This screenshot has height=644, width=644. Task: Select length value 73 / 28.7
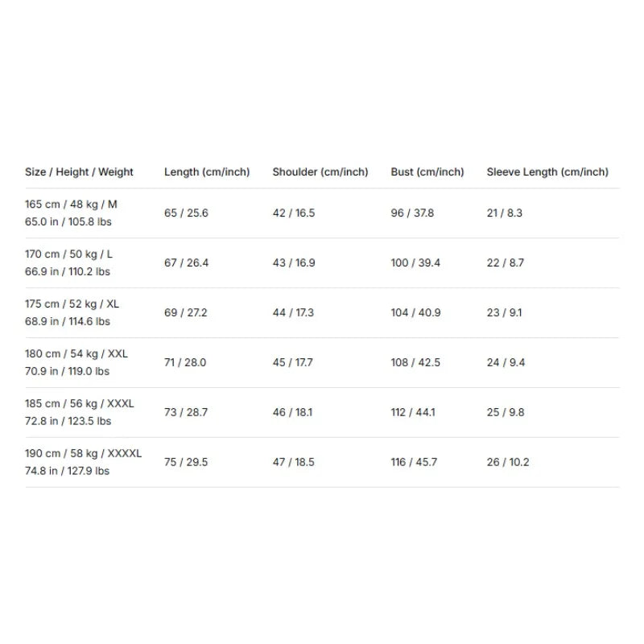pyautogui.click(x=186, y=412)
